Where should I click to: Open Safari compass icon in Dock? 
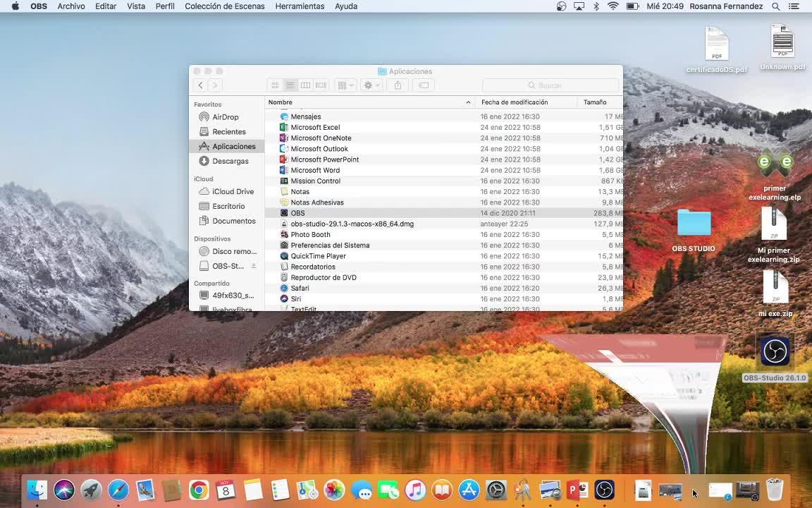[x=118, y=490]
